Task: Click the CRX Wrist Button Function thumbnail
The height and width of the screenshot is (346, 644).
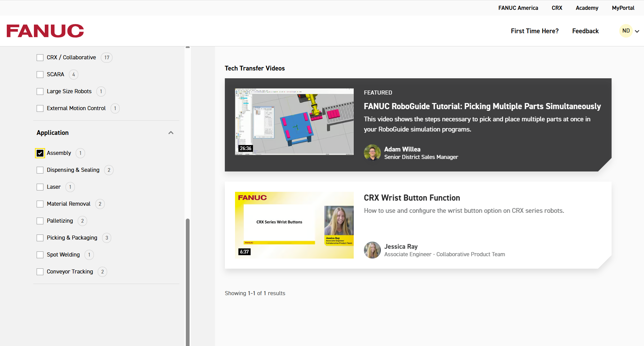Action: pyautogui.click(x=294, y=225)
